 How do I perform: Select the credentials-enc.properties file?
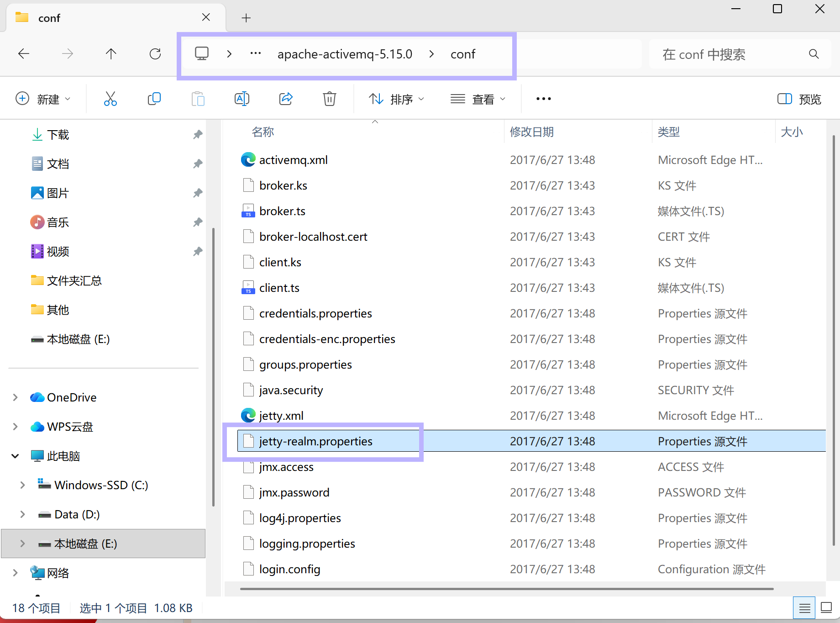pyautogui.click(x=327, y=339)
